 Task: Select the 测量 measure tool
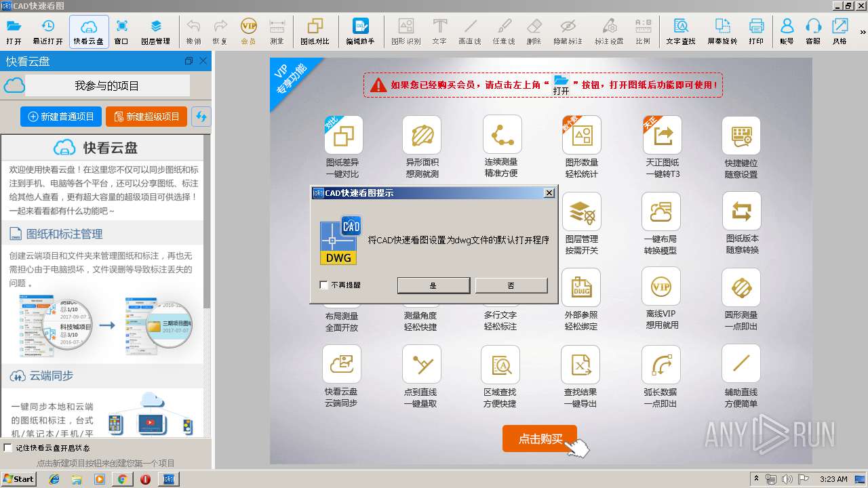[277, 31]
